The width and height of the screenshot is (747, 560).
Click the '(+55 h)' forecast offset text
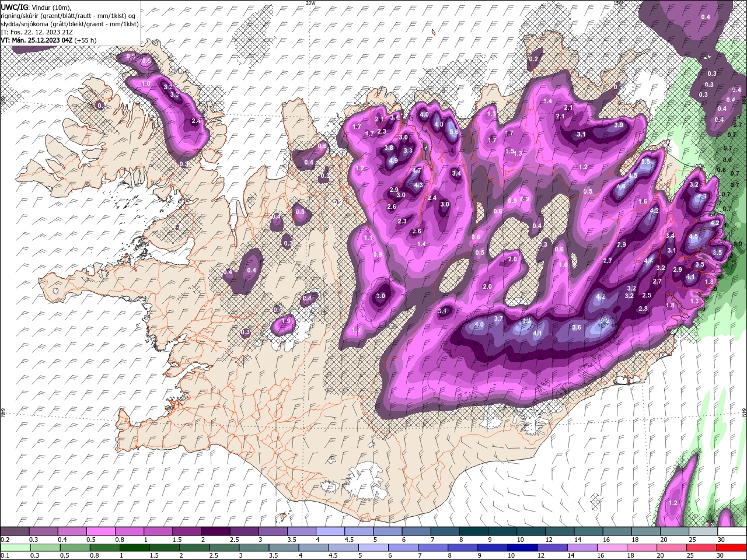coord(85,40)
